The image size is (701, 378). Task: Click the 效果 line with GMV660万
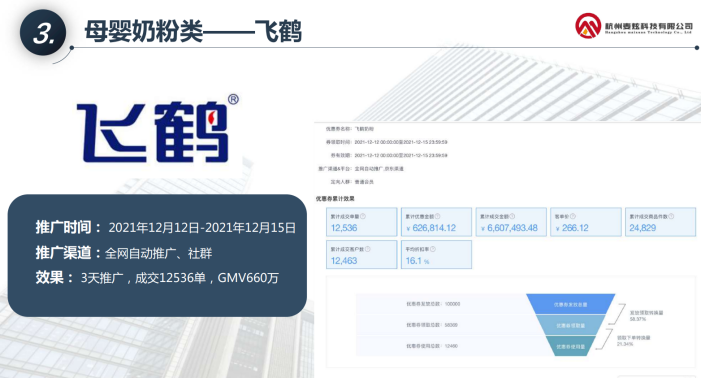tap(157, 277)
